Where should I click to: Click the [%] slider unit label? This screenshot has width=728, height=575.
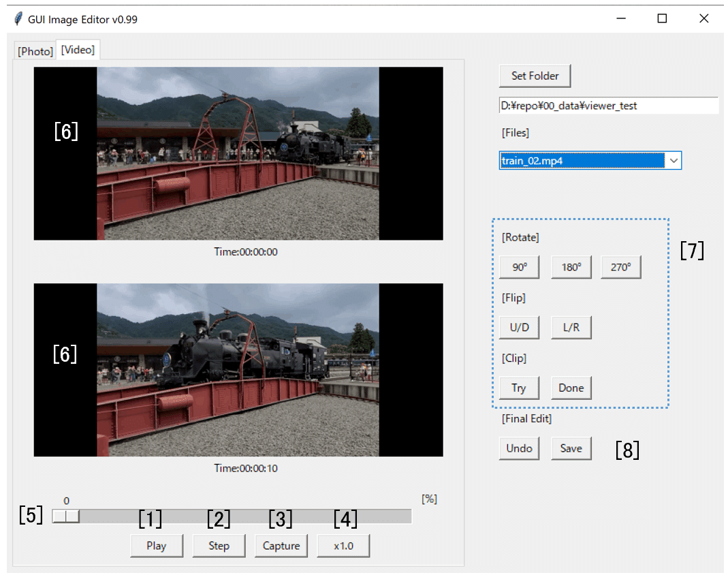tap(430, 499)
